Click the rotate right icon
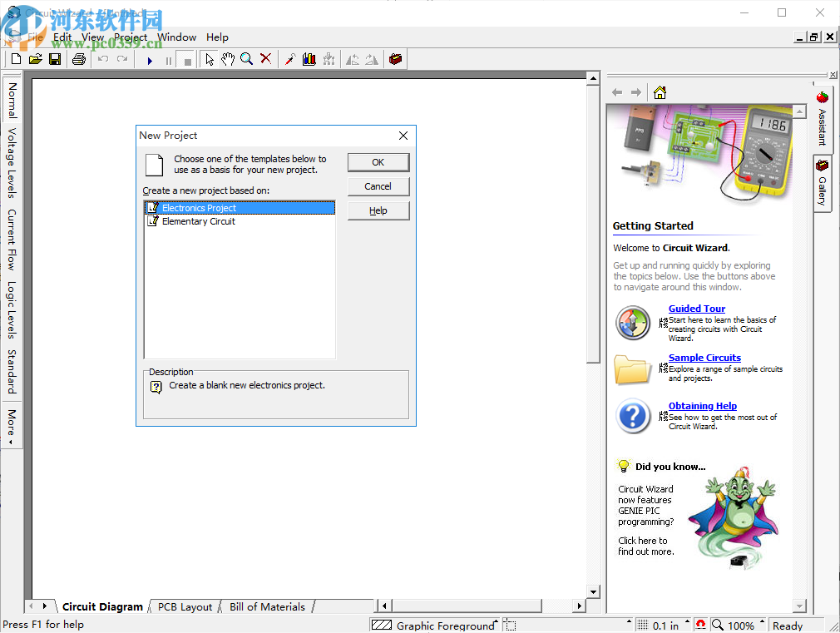This screenshot has height=633, width=840. pyautogui.click(x=372, y=59)
